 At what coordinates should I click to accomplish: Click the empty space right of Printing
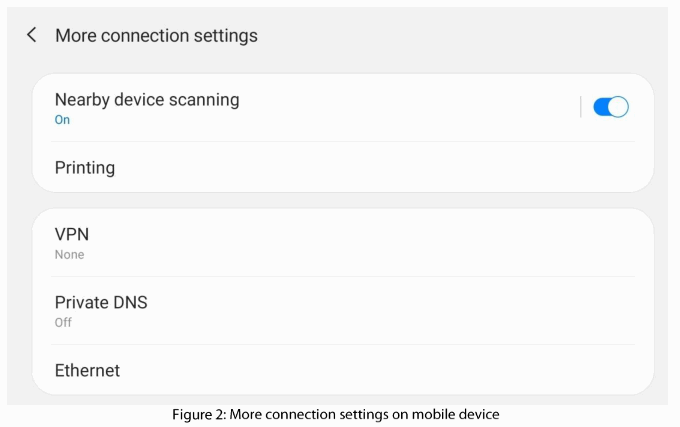click(400, 168)
